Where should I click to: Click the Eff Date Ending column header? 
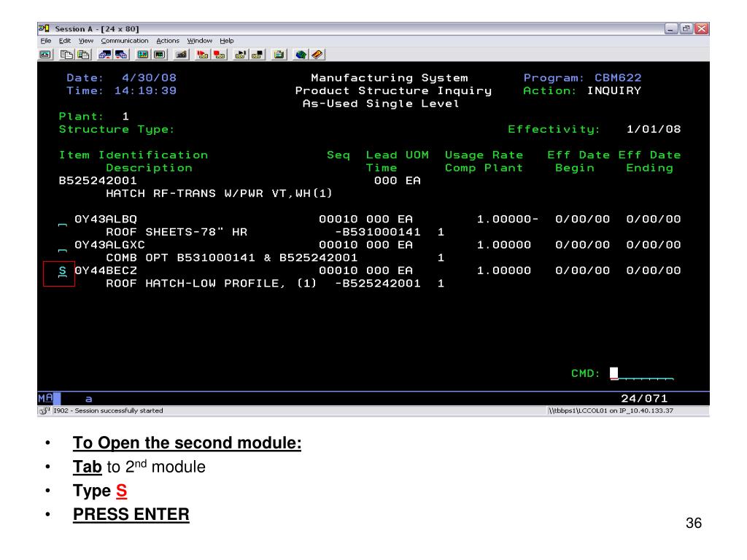click(650, 161)
